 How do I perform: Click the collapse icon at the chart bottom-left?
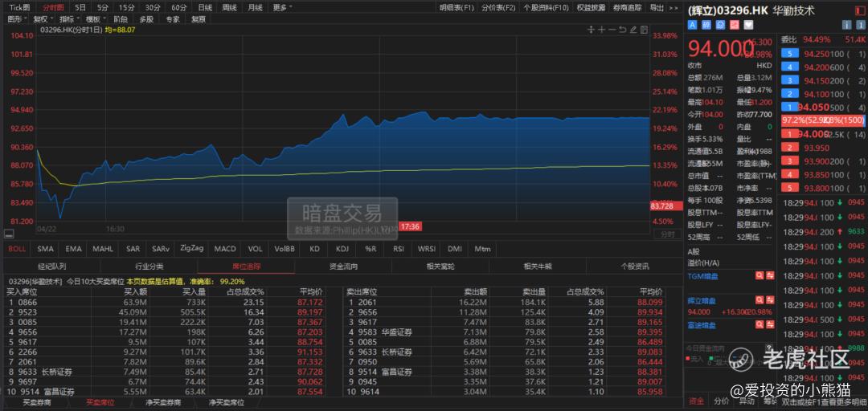tap(8, 234)
